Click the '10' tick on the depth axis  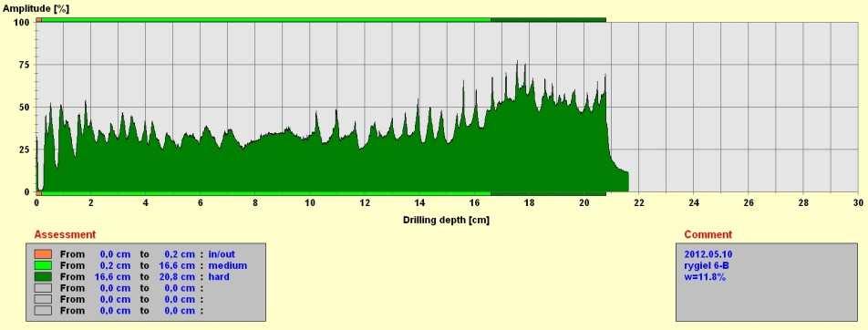310,203
